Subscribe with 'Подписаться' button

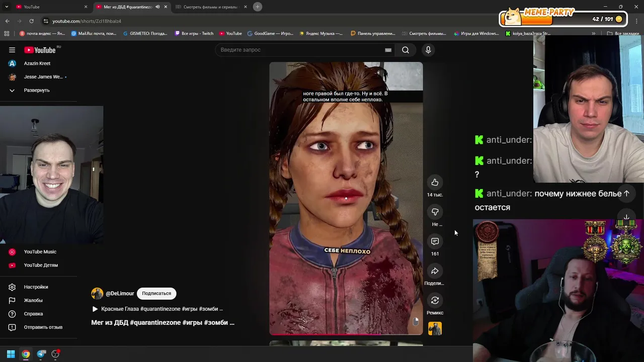[156, 294]
